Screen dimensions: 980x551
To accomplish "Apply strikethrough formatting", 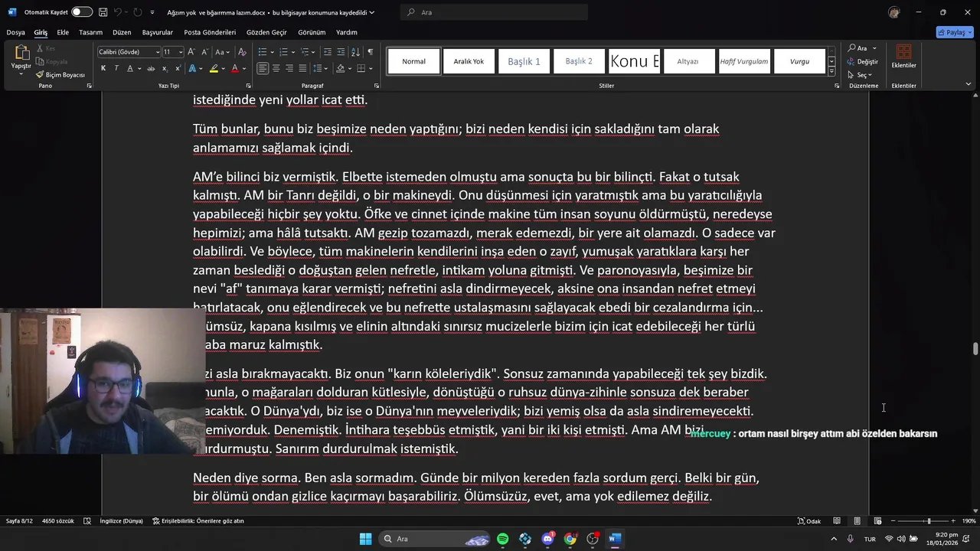I will click(x=152, y=69).
